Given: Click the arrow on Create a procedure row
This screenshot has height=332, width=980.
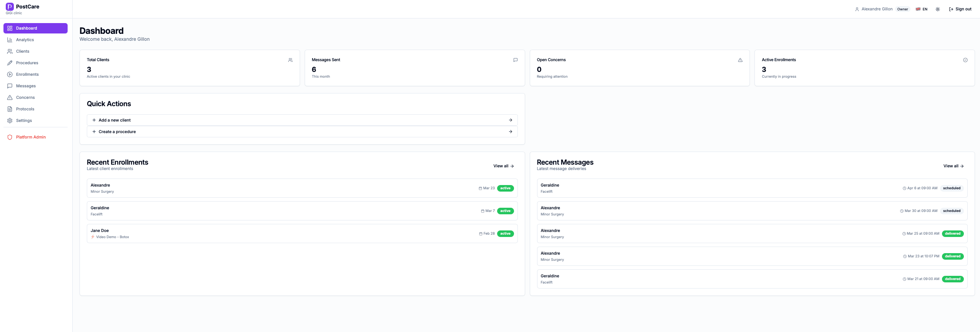Looking at the screenshot, I should tap(511, 132).
